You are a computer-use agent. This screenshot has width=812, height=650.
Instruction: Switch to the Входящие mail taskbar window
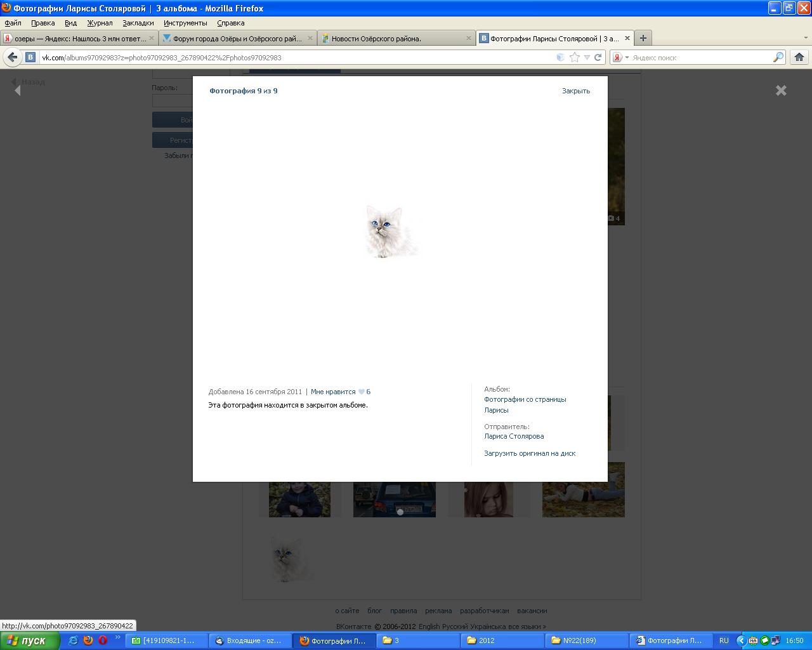click(251, 640)
